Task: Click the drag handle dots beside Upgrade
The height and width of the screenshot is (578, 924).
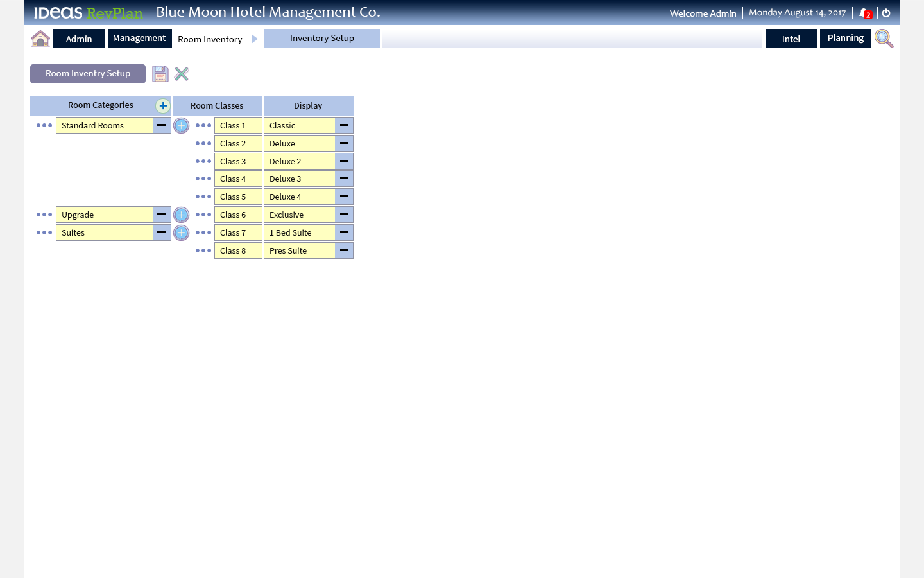Action: (x=44, y=215)
